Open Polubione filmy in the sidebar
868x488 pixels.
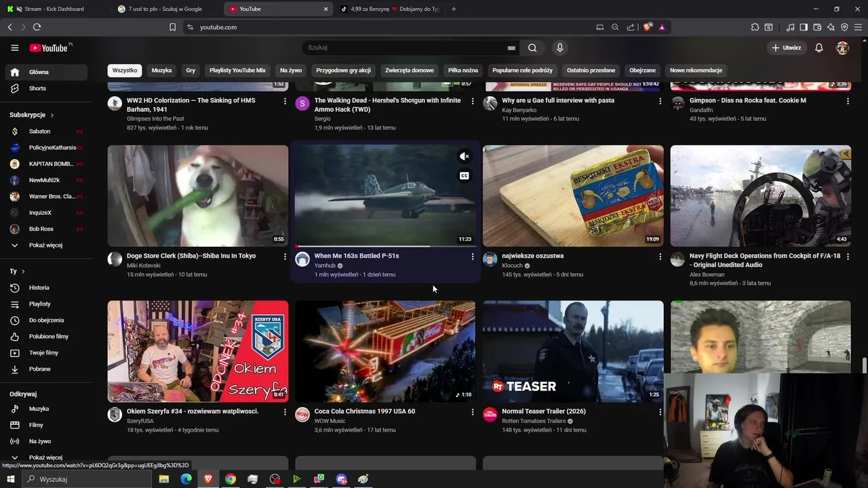[46, 337]
